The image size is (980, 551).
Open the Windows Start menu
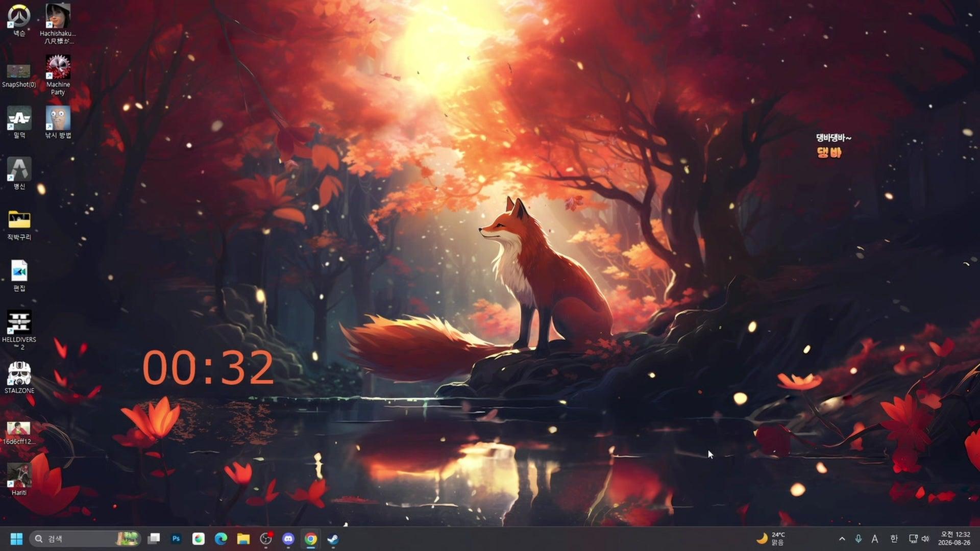(16, 539)
